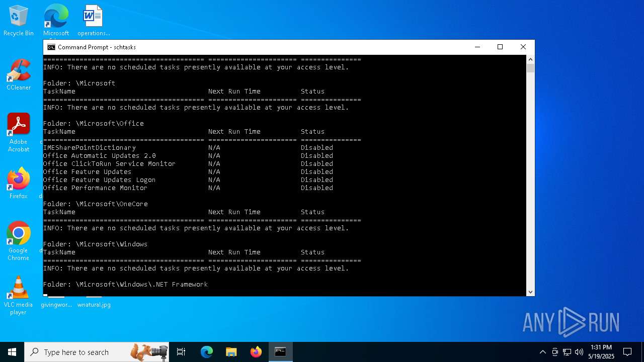Click the console scrollbar down arrow

530,292
